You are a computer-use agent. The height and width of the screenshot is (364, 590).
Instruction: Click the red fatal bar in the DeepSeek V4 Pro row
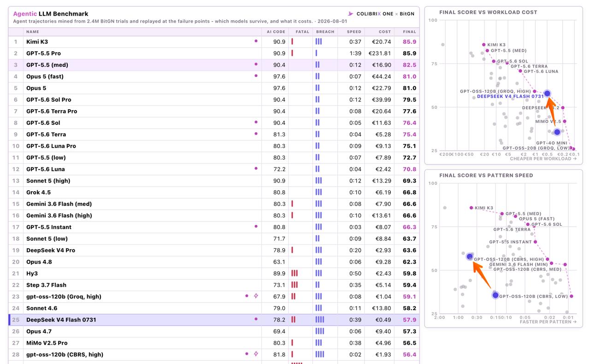(x=292, y=250)
